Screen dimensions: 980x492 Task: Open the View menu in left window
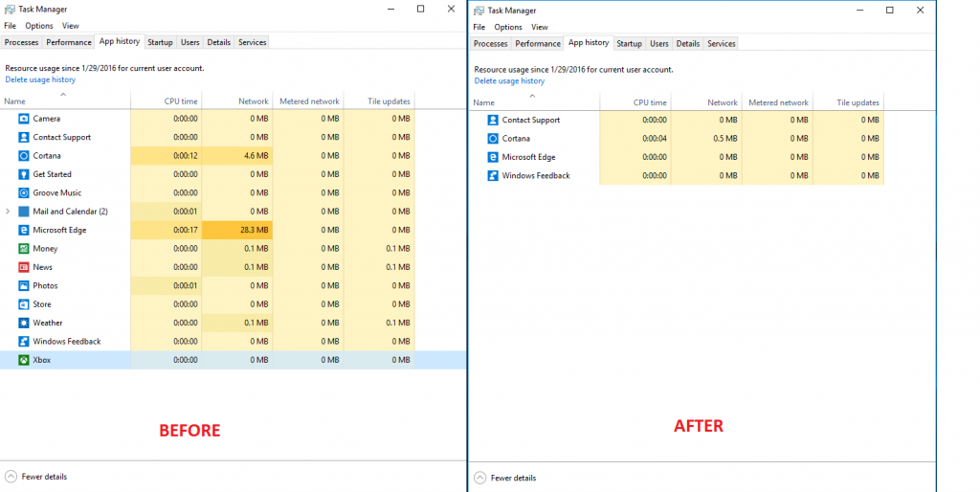(71, 26)
